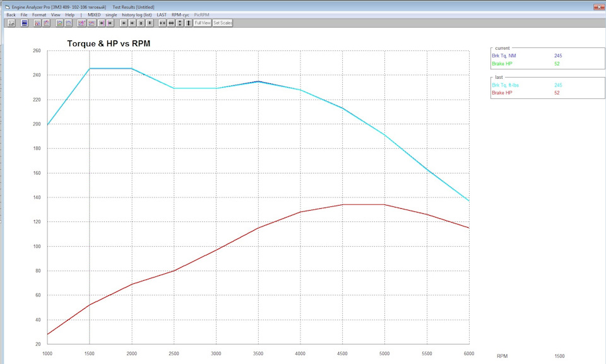Open the Help menu

pyautogui.click(x=70, y=15)
